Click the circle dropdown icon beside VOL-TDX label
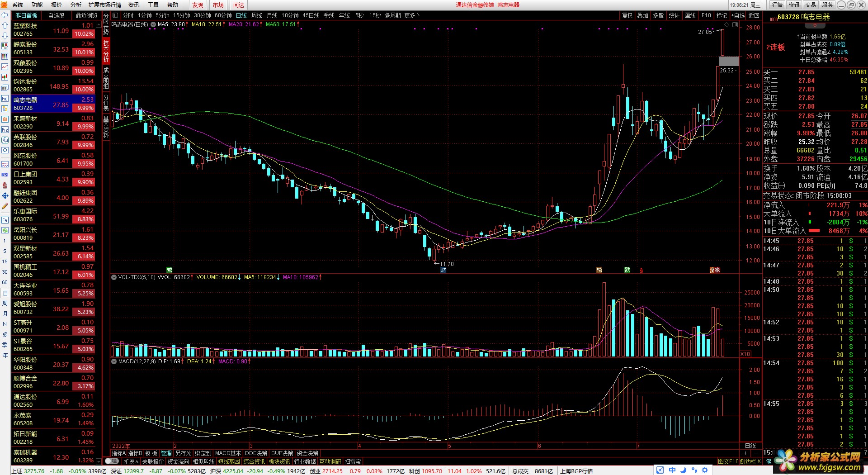Image resolution: width=868 pixels, height=475 pixels. point(114,277)
